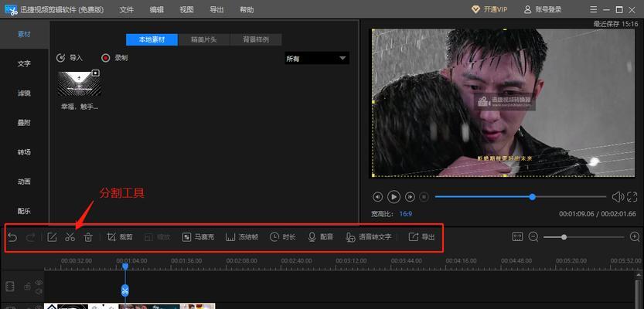
Task: Click 录制 to start recording
Action: tap(114, 58)
